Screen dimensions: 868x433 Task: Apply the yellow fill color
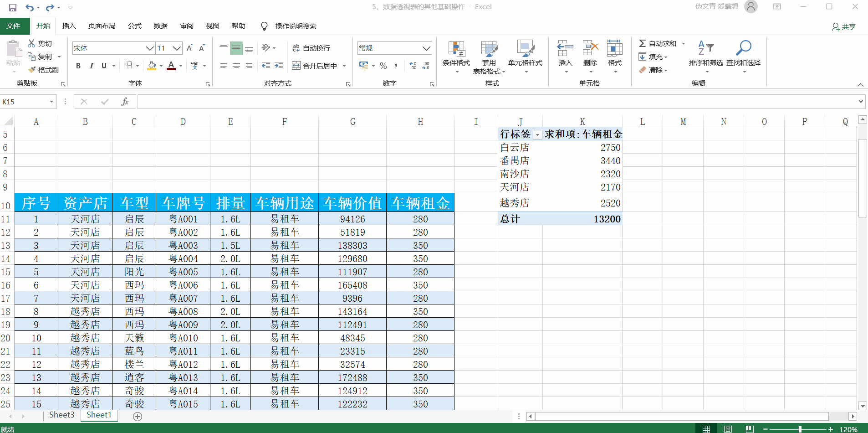pos(152,66)
